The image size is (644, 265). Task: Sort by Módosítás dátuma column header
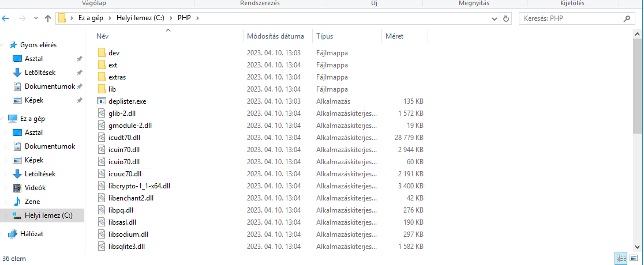pyautogui.click(x=276, y=36)
